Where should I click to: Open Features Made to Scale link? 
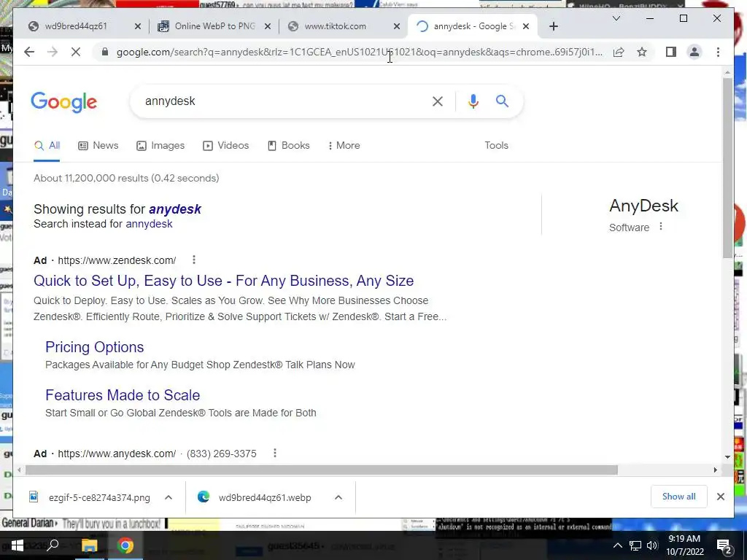(x=123, y=395)
